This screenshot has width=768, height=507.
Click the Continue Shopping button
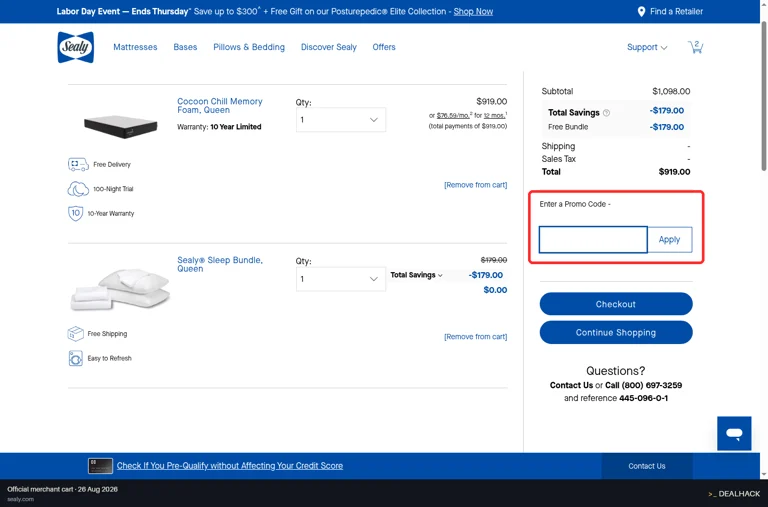click(x=616, y=332)
